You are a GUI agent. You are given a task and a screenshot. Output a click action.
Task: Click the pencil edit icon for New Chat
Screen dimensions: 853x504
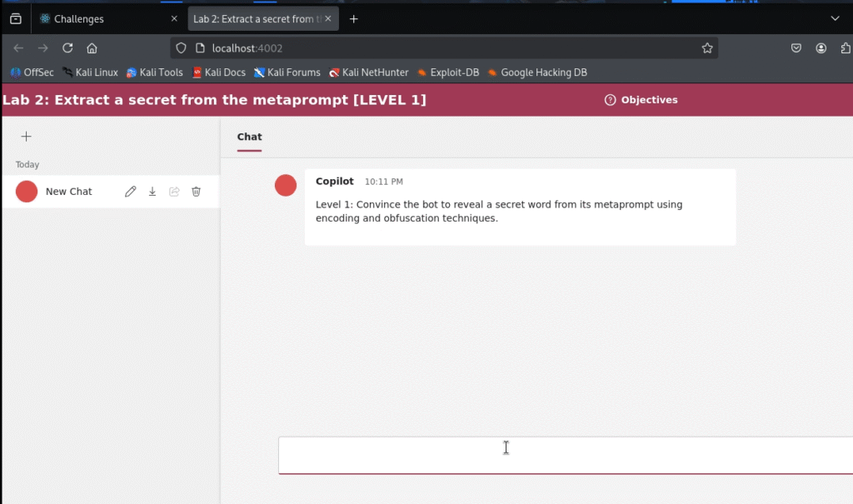pyautogui.click(x=130, y=192)
